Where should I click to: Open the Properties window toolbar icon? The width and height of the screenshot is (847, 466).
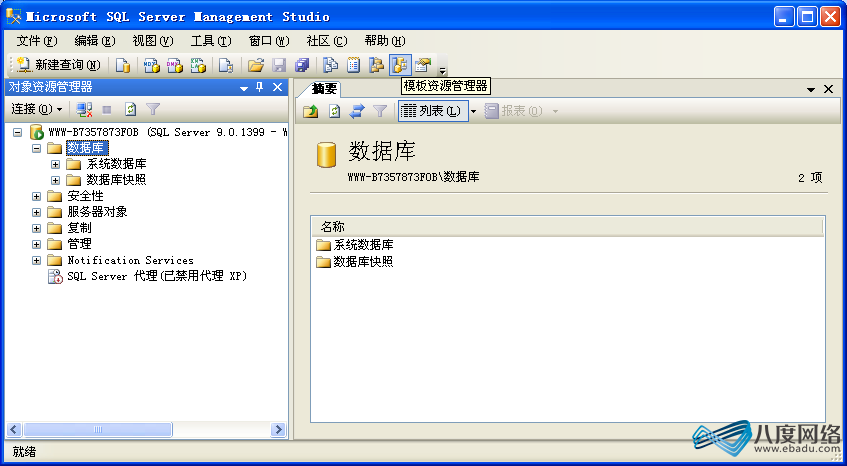click(423, 65)
